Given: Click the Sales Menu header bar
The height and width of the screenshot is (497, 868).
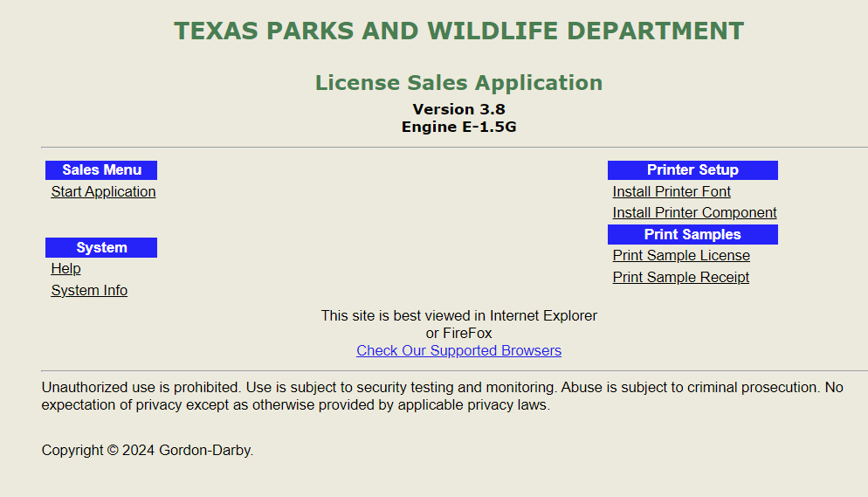Looking at the screenshot, I should [101, 170].
